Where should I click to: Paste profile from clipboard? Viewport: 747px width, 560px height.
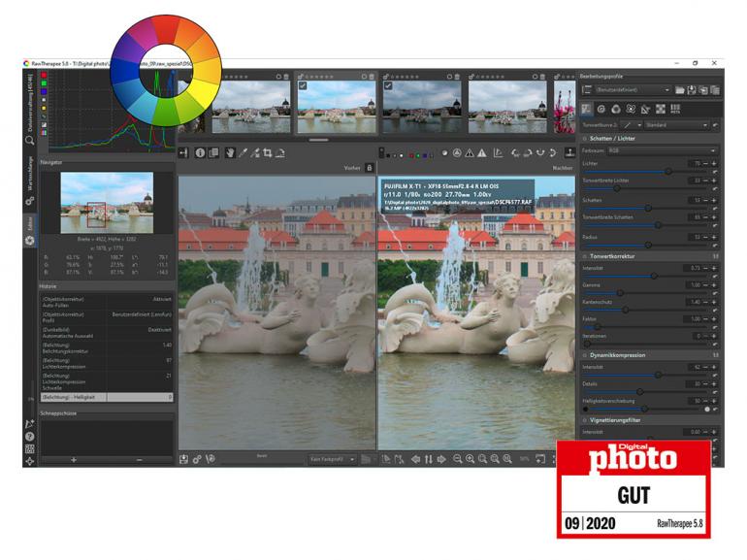coord(715,89)
